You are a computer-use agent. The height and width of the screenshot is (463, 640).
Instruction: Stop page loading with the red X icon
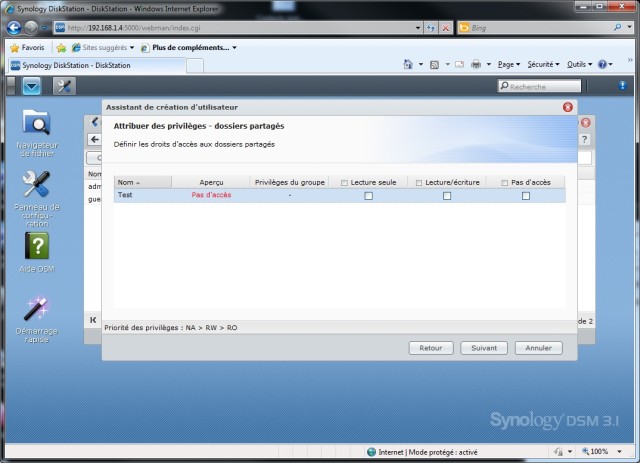[446, 28]
